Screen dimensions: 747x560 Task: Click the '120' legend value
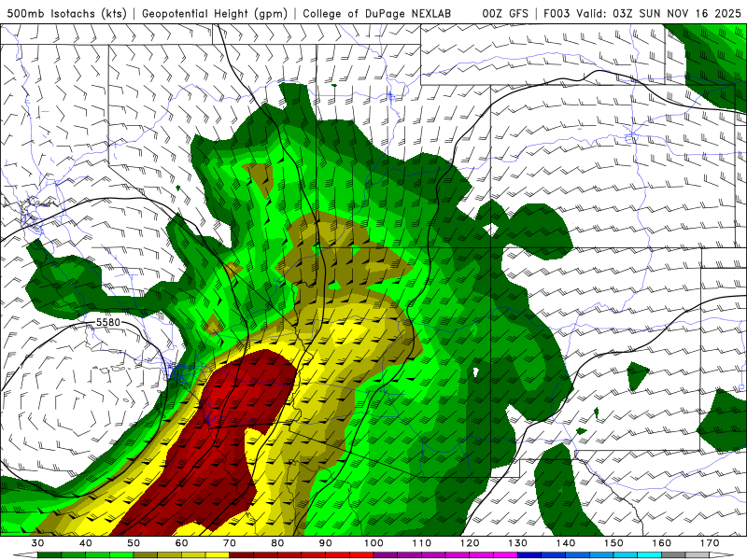coord(470,543)
